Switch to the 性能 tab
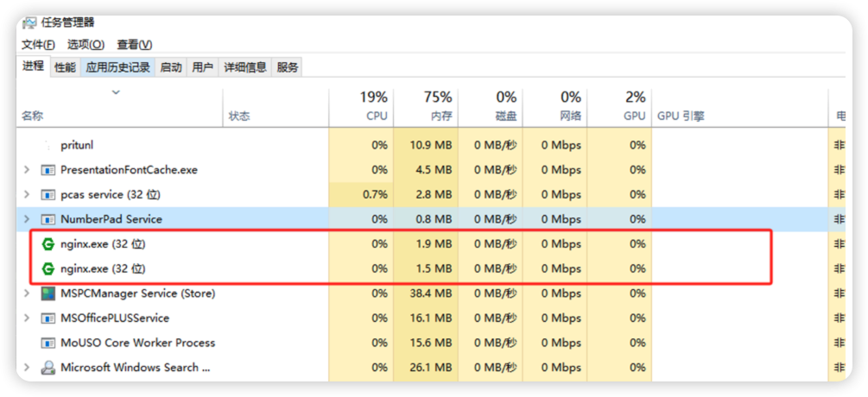This screenshot has width=868, height=397. click(x=65, y=67)
